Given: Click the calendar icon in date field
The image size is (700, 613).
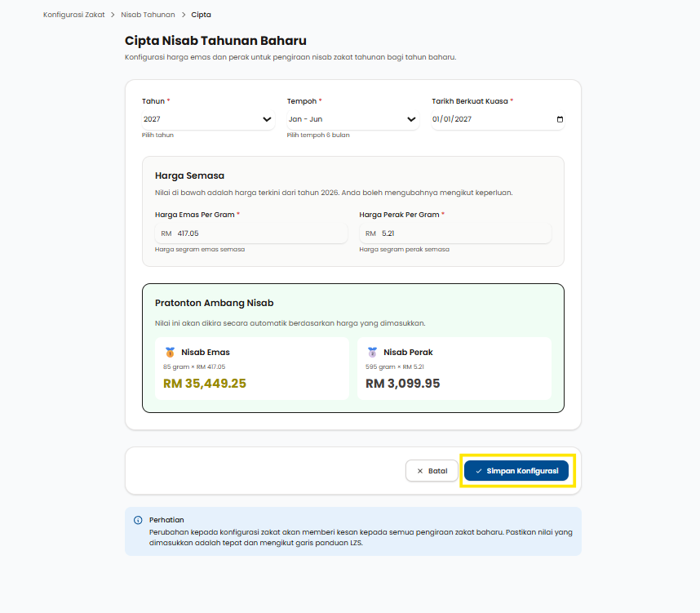Looking at the screenshot, I should 560,119.
